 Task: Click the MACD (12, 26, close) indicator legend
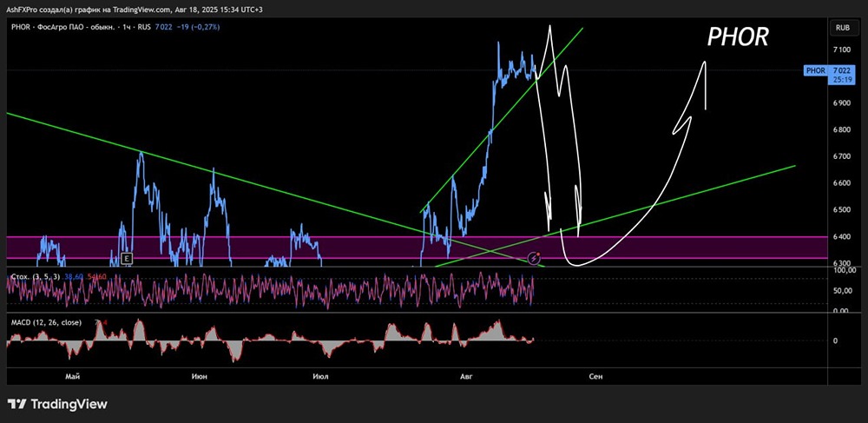click(47, 322)
